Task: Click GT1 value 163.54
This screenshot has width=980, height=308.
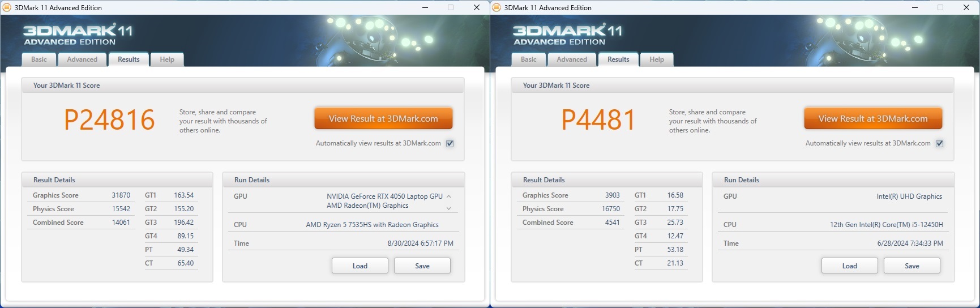Action: [184, 195]
